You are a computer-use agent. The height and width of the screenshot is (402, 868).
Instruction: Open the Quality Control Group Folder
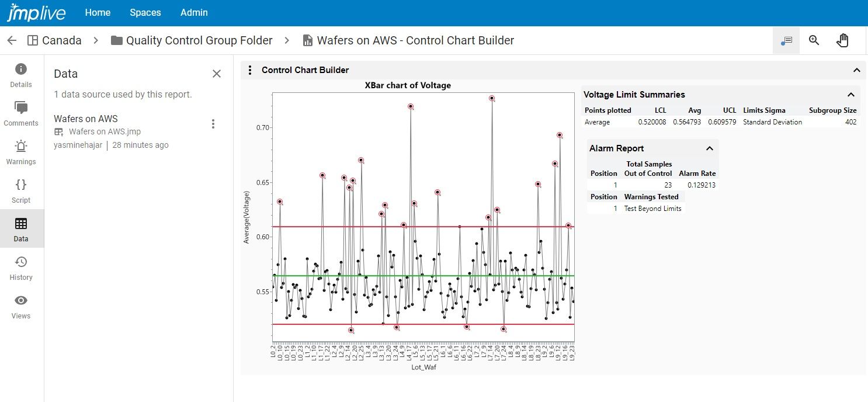tap(199, 40)
